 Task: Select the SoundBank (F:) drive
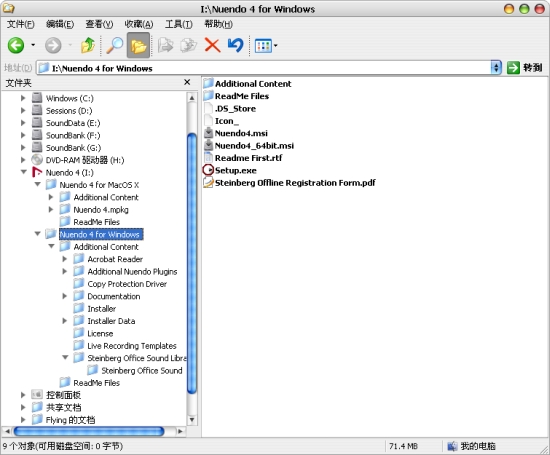[x=73, y=135]
